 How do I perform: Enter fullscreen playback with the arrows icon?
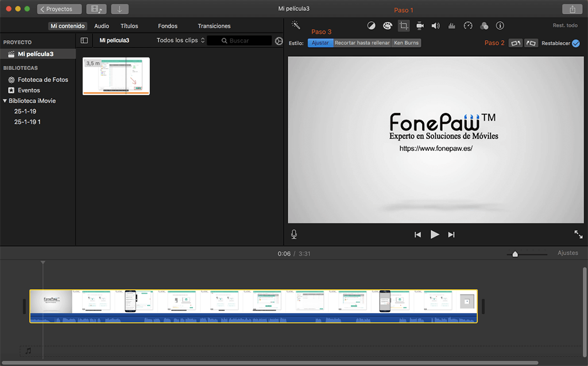578,235
